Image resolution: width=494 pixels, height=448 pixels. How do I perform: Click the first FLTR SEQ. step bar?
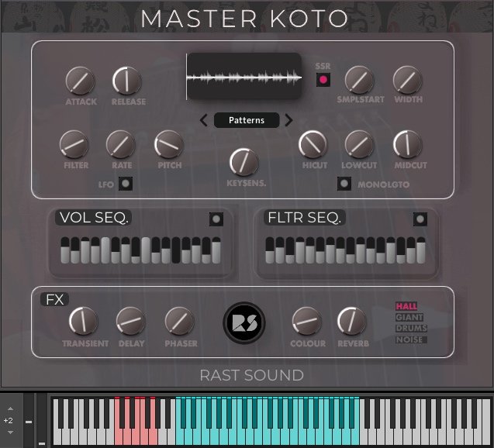270,250
